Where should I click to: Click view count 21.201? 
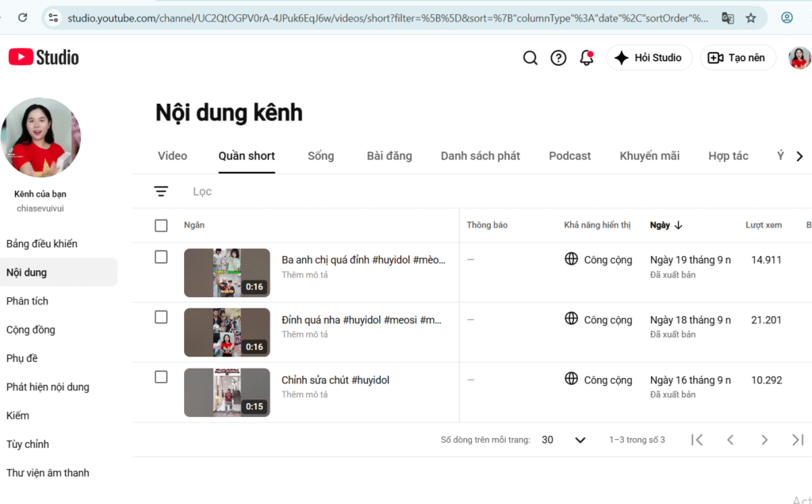(x=766, y=320)
